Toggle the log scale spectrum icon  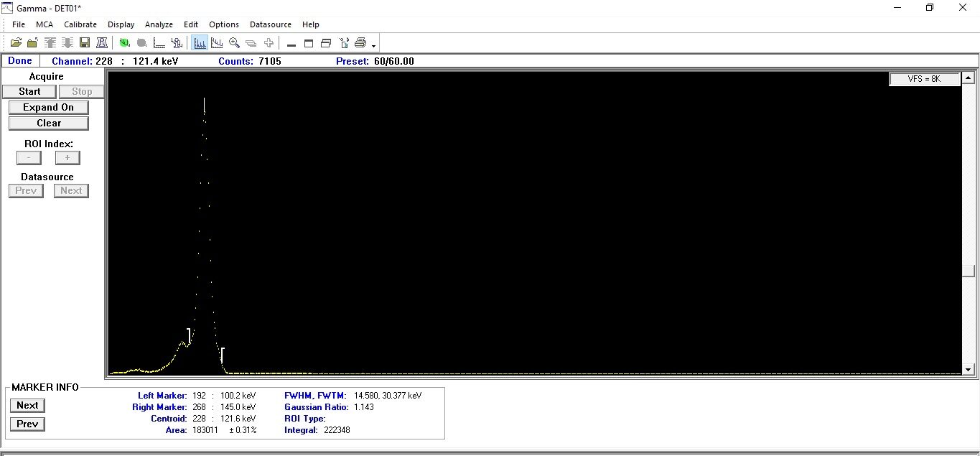point(217,43)
